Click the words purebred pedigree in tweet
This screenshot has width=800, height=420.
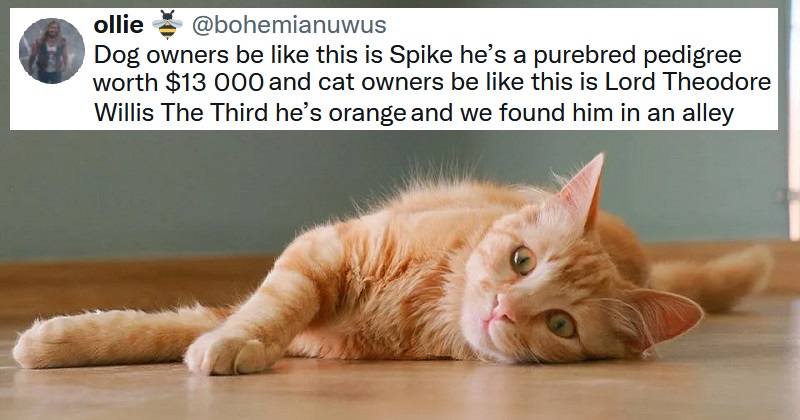[x=638, y=56]
